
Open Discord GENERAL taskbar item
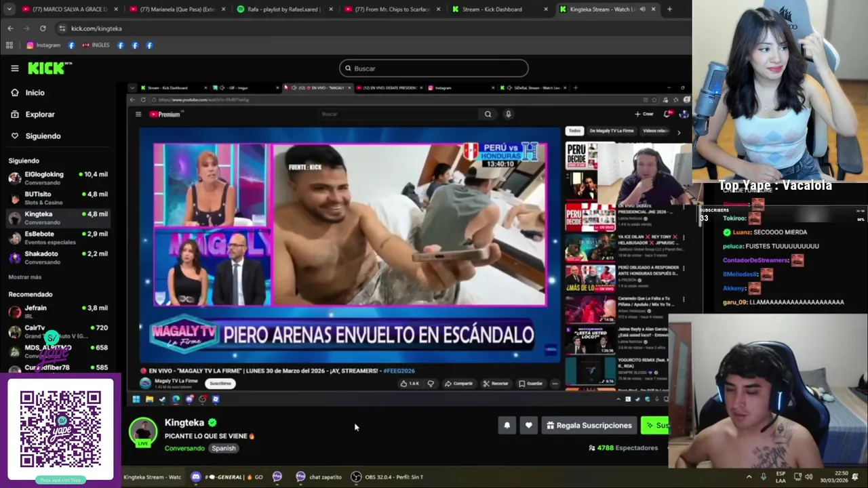click(x=227, y=477)
